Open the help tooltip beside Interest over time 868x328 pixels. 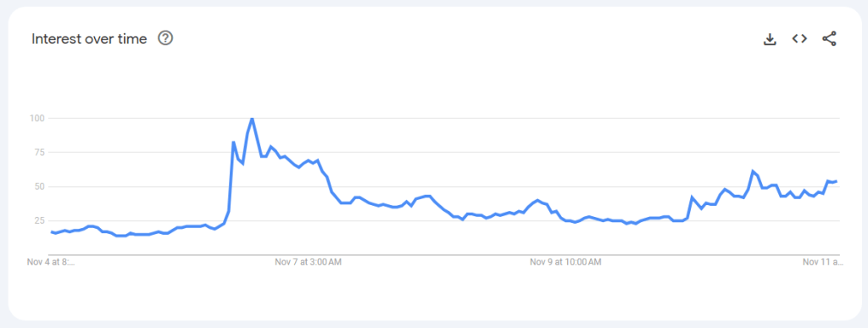[x=165, y=38]
